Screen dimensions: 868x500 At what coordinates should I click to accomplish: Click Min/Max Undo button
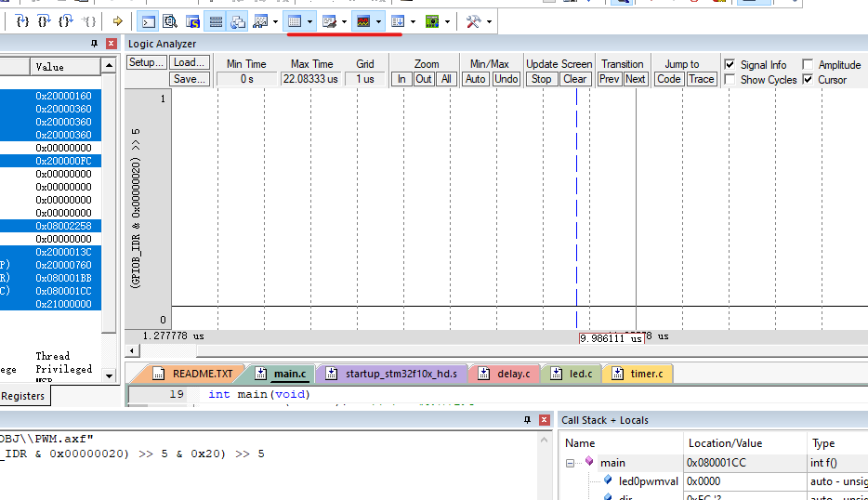[506, 79]
